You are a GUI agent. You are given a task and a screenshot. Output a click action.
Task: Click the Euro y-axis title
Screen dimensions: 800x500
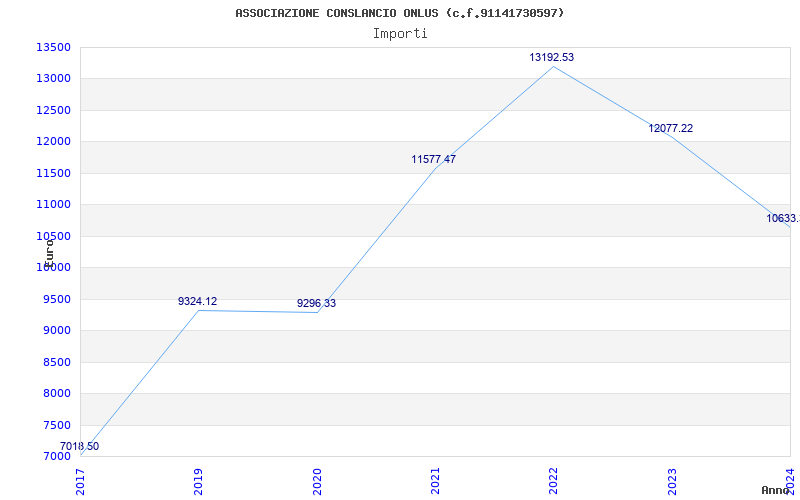pos(49,254)
